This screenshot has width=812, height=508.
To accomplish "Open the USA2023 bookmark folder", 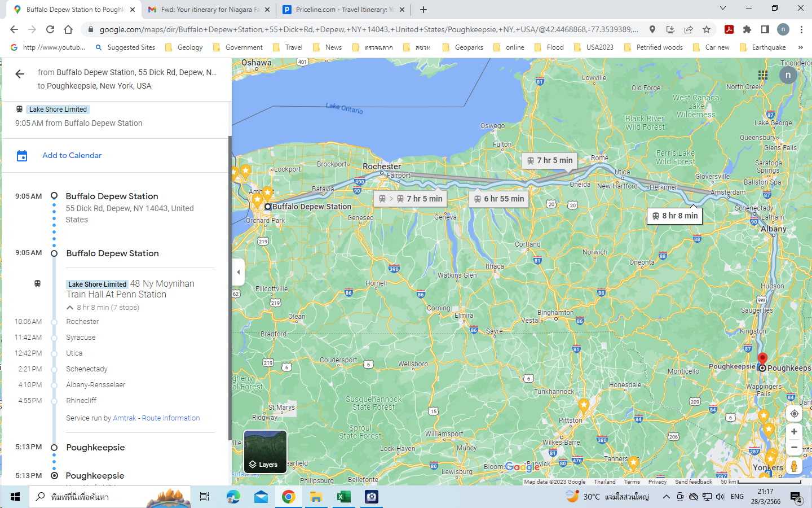I will [594, 47].
